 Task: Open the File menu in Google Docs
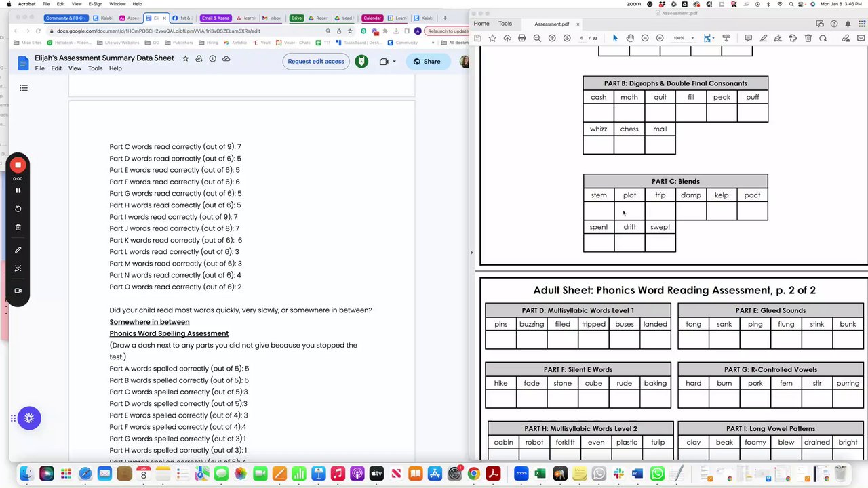[40, 68]
